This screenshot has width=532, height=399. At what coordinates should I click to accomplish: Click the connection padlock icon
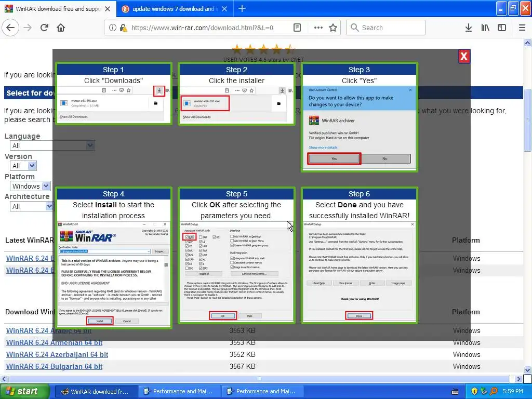pyautogui.click(x=123, y=28)
